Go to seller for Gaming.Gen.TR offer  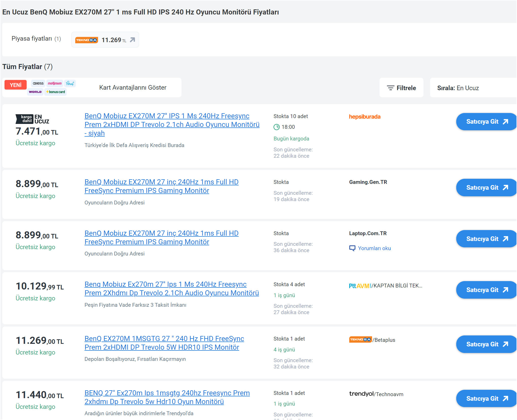486,188
